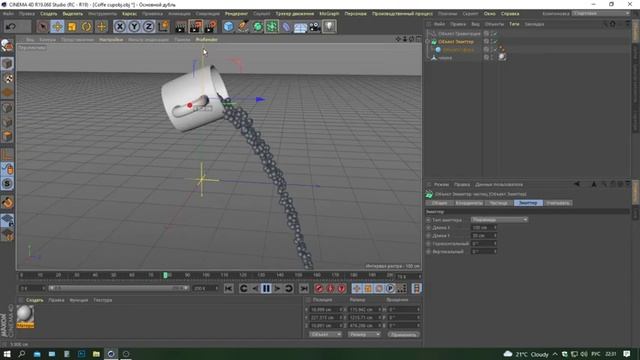Toggle the enable checkmark of Объект Эмиттер
This screenshot has height=360, width=640.
(x=494, y=42)
